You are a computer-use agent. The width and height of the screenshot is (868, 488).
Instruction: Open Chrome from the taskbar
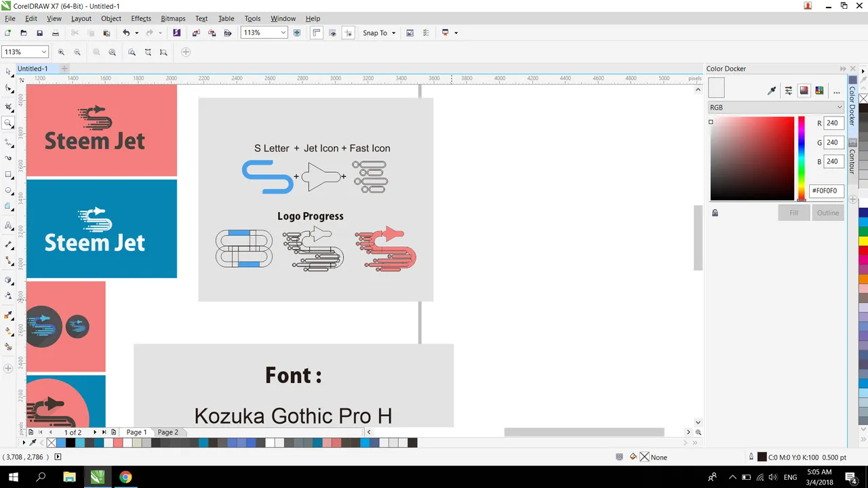point(125,477)
